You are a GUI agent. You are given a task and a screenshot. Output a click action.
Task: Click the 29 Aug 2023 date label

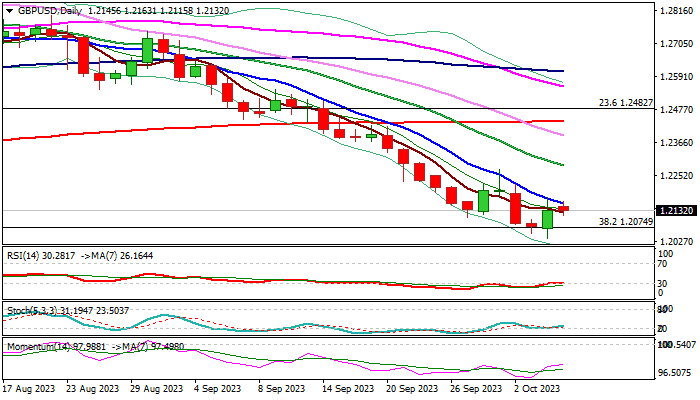tap(154, 391)
